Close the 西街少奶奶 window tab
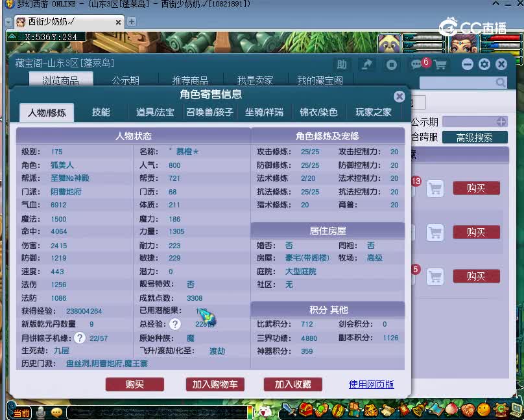Viewport: 524px width, 420px height. (x=118, y=23)
